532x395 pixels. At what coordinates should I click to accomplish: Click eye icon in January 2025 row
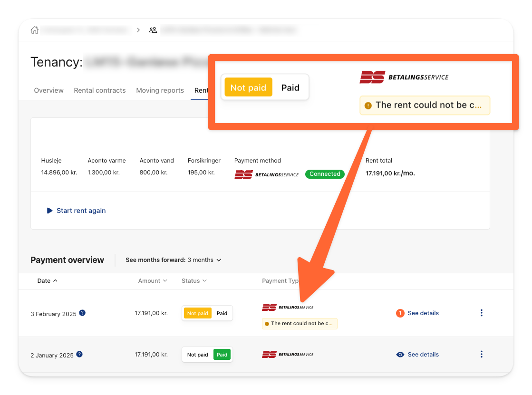pos(400,354)
